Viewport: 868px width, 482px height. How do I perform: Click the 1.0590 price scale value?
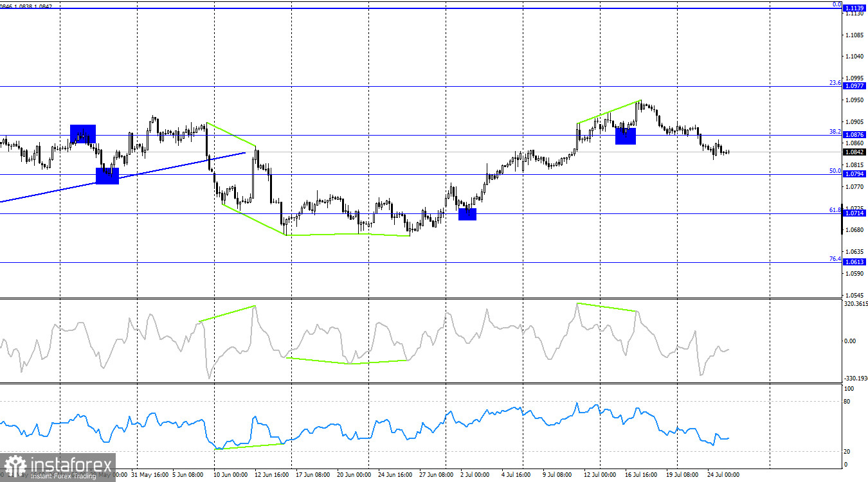click(855, 274)
